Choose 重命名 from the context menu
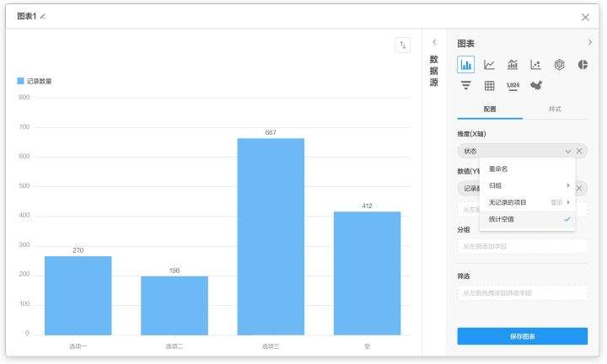This screenshot has height=364, width=607. 527,169
